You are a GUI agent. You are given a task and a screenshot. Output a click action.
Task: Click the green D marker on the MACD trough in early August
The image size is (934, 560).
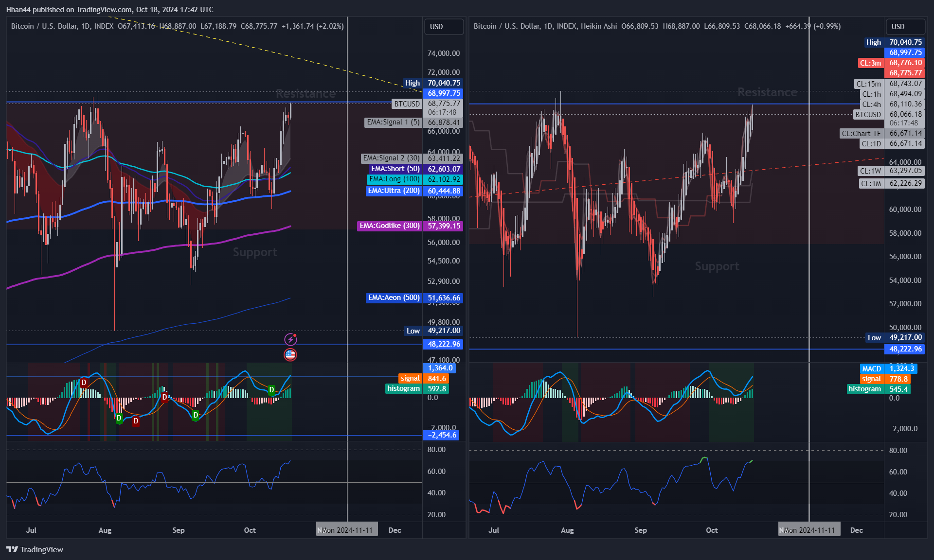(119, 418)
